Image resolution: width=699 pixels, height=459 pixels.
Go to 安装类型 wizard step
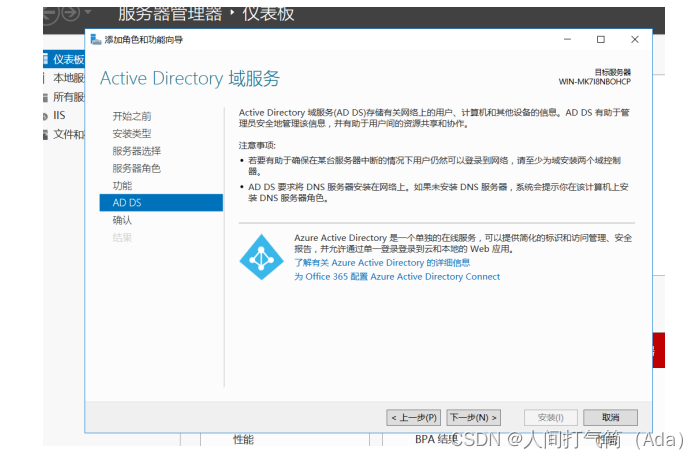click(132, 134)
